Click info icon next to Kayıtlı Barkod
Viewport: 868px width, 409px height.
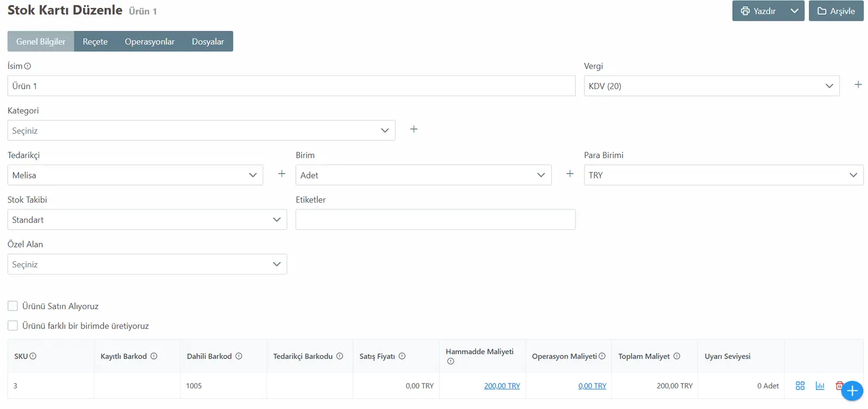click(154, 356)
